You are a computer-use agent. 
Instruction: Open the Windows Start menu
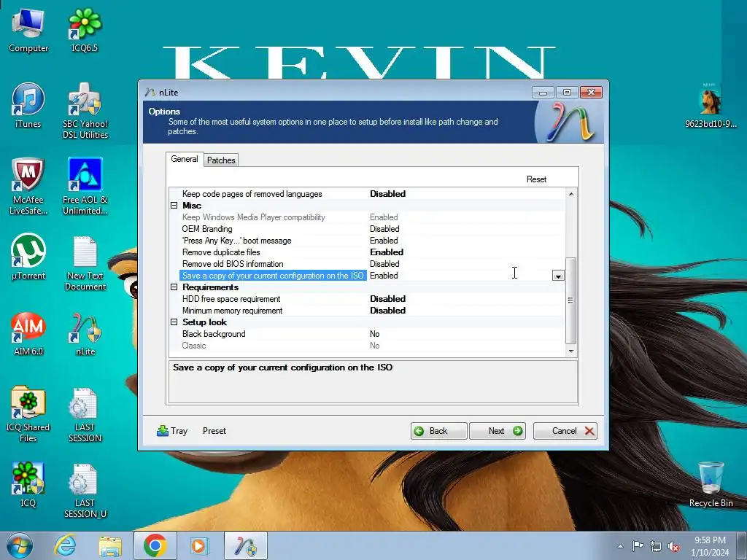(20, 545)
